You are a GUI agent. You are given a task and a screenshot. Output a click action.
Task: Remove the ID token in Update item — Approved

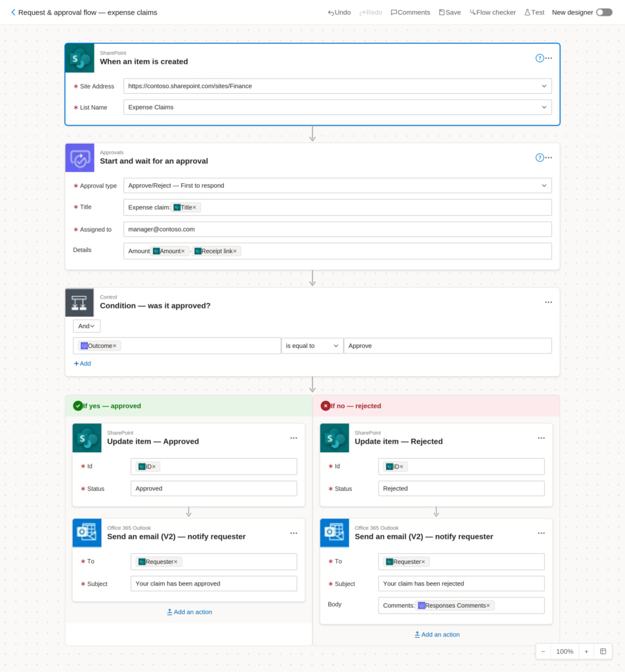(x=154, y=467)
